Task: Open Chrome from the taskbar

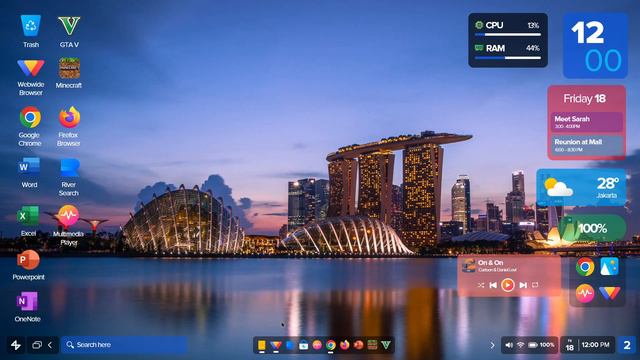Action: (x=331, y=345)
